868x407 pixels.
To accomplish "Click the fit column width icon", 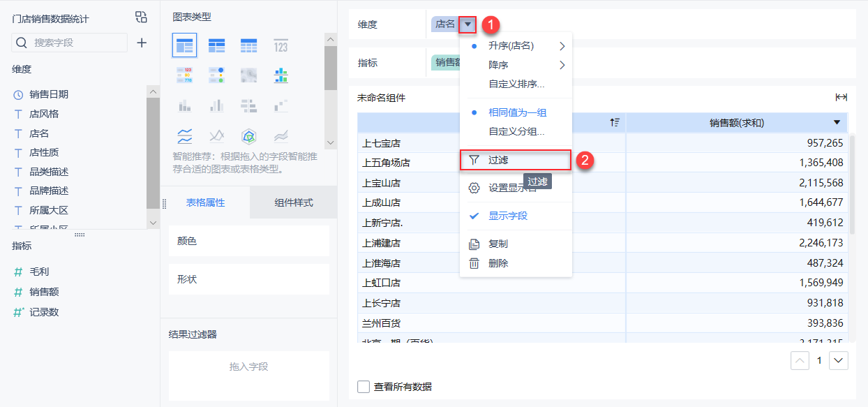I will pos(841,98).
